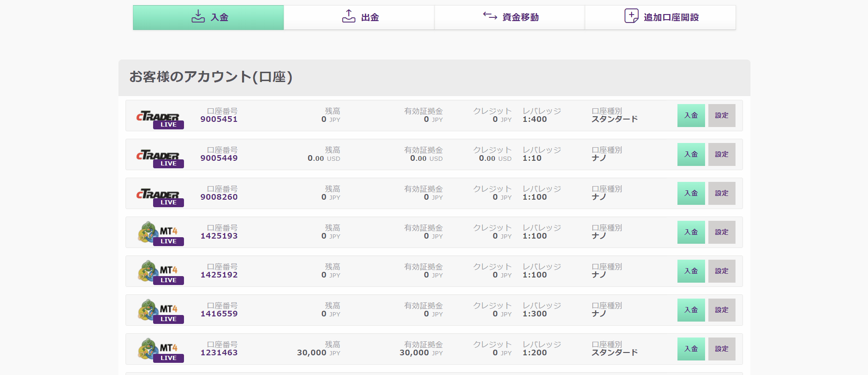Click leverage 1:400 of account 9005451
This screenshot has width=868, height=375.
point(535,119)
